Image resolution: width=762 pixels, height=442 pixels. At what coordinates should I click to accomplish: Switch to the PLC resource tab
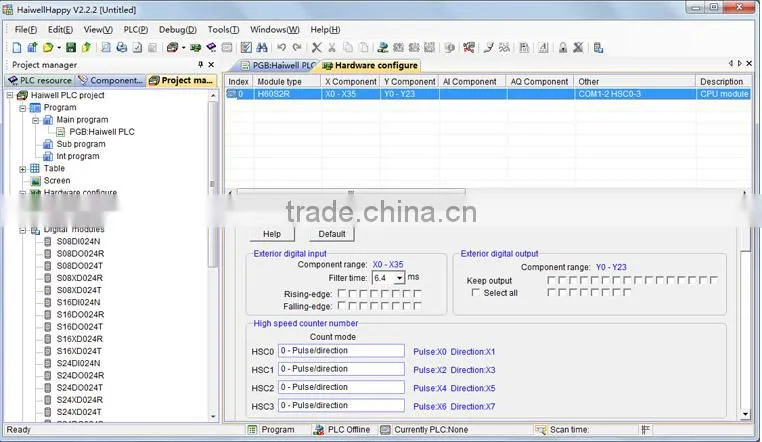40,81
